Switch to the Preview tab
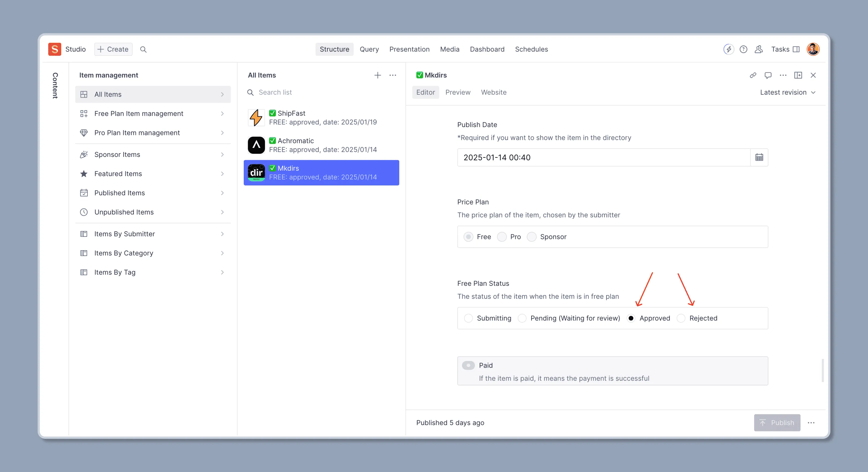Viewport: 868px width, 472px height. pos(458,92)
